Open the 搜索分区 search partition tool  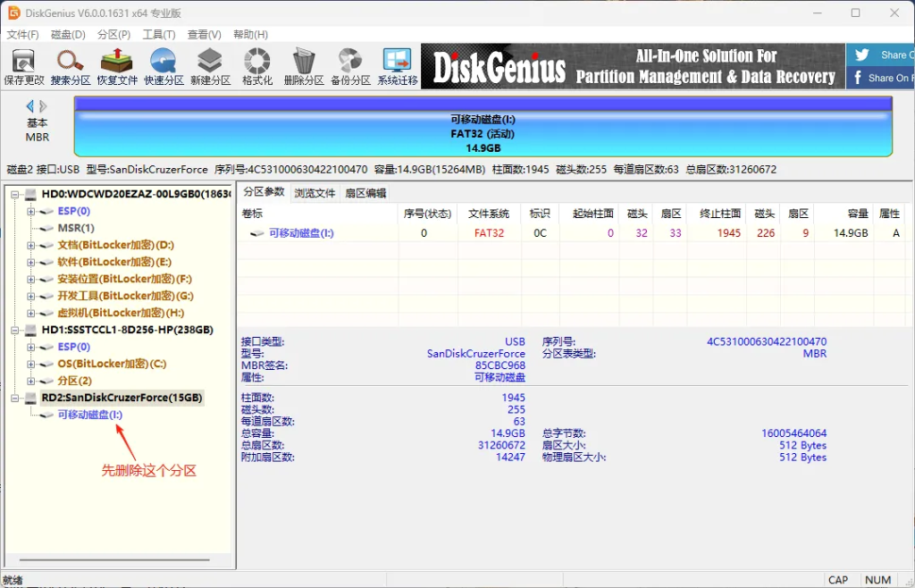(x=71, y=67)
